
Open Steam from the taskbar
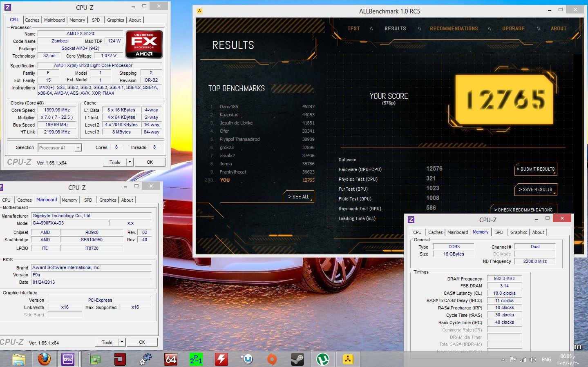pos(297,359)
